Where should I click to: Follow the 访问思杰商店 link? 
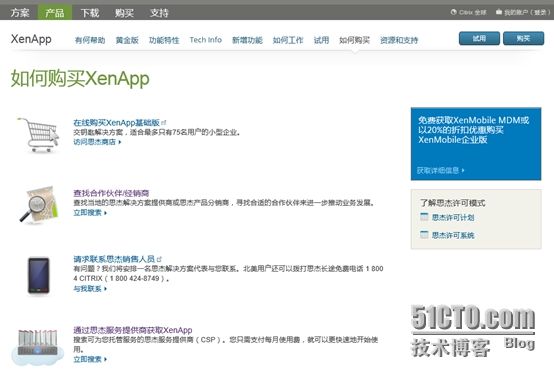(x=95, y=142)
